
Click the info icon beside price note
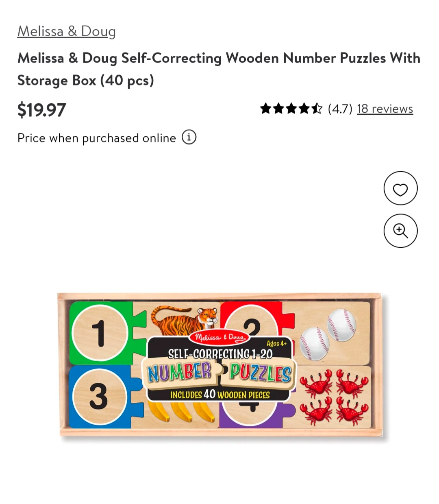[x=189, y=137]
